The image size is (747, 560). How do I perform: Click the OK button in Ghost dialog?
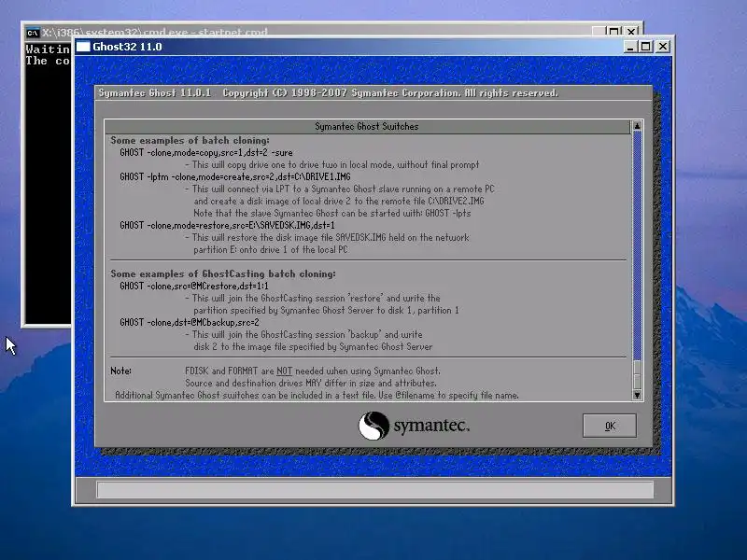610,426
